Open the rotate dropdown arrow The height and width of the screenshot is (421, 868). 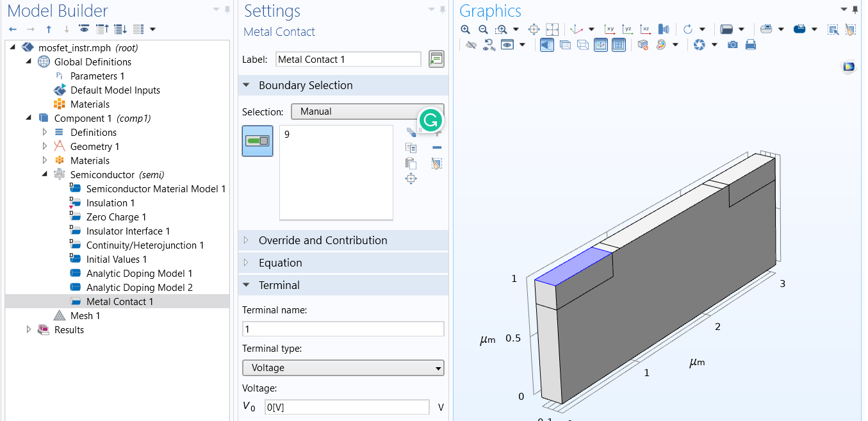[703, 29]
